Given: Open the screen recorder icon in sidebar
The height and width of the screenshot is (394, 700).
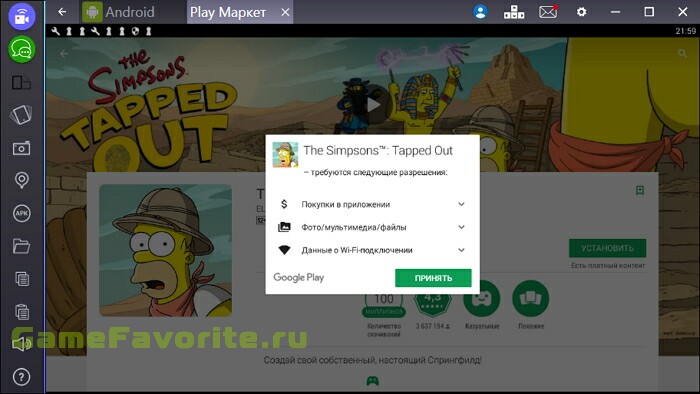Looking at the screenshot, I should [x=21, y=17].
